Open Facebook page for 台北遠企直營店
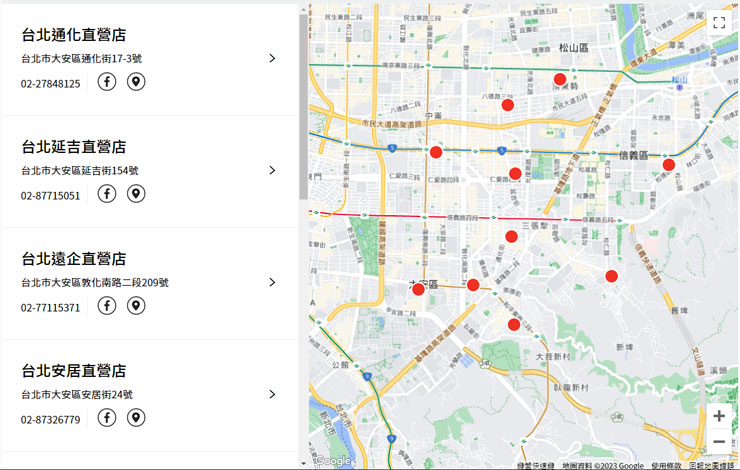The width and height of the screenshot is (740, 470). (107, 306)
